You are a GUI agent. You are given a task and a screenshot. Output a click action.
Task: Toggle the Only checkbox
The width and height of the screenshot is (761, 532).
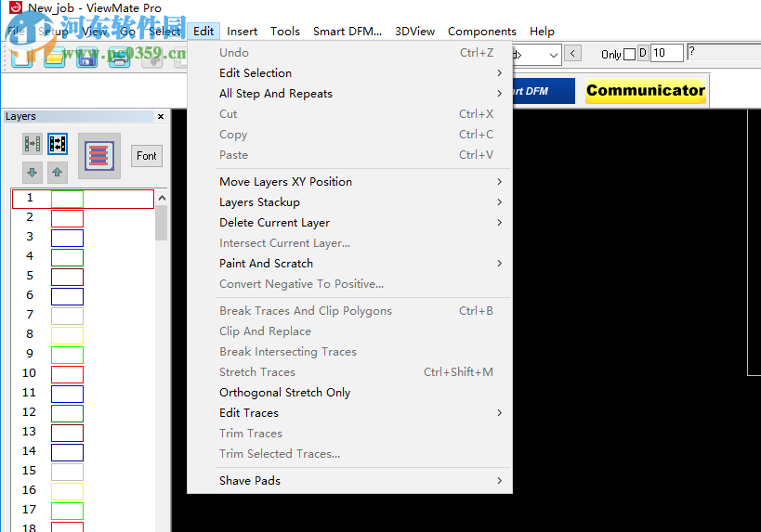tap(629, 54)
